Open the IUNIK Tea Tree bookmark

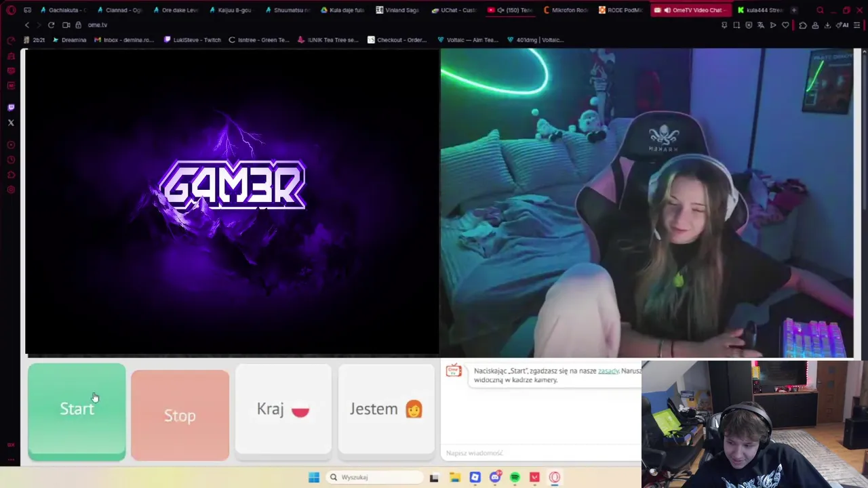tap(328, 40)
